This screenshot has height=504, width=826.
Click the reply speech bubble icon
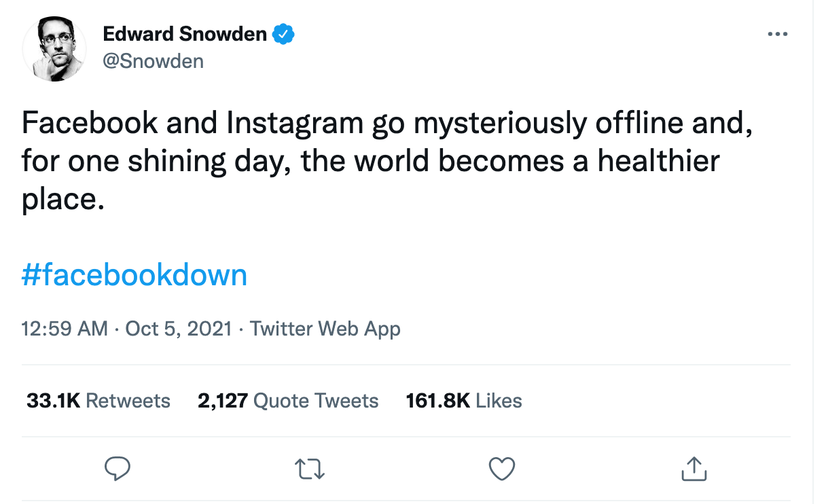(x=117, y=469)
